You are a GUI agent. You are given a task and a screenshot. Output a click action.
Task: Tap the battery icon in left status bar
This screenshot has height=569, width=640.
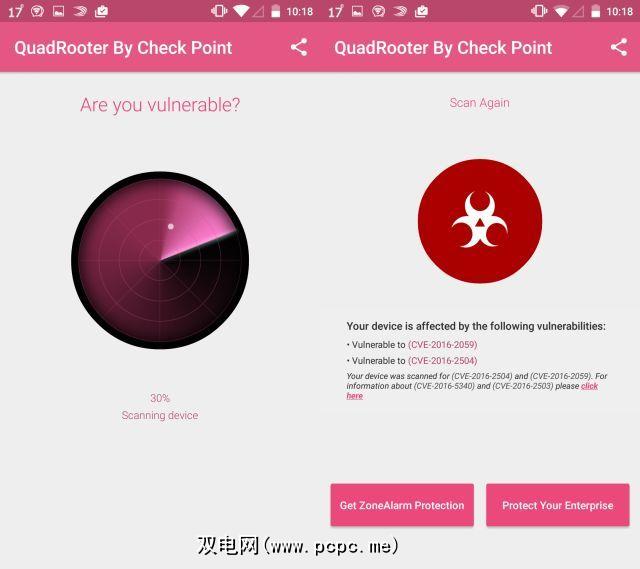tap(276, 11)
